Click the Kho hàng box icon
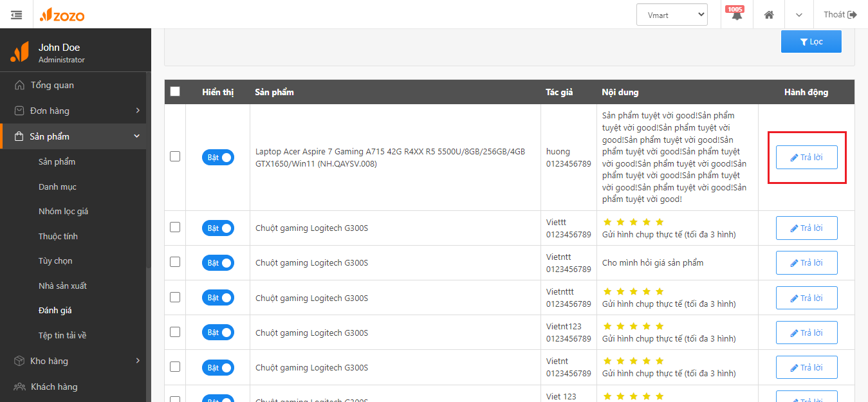Viewport: 868px width, 402px height. pos(19,361)
